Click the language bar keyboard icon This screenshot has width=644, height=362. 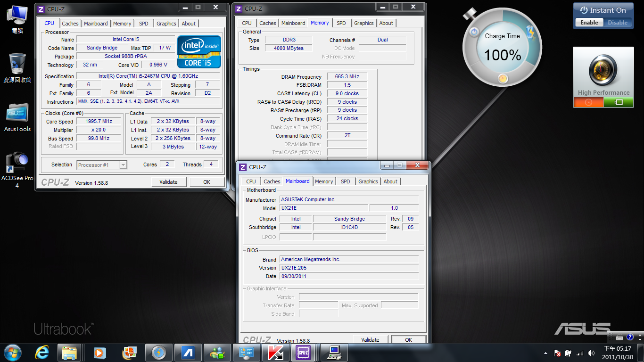point(620,337)
